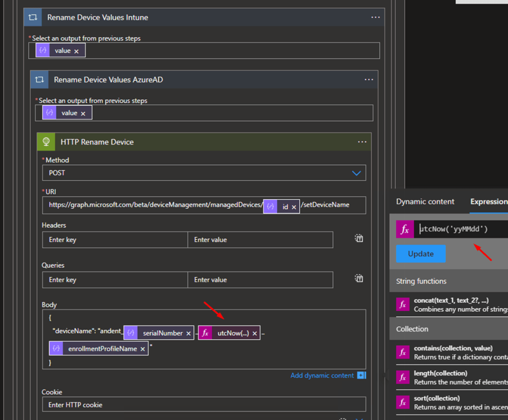
Task: Collapse the HTTP Rename Device action header
Action: 97,142
